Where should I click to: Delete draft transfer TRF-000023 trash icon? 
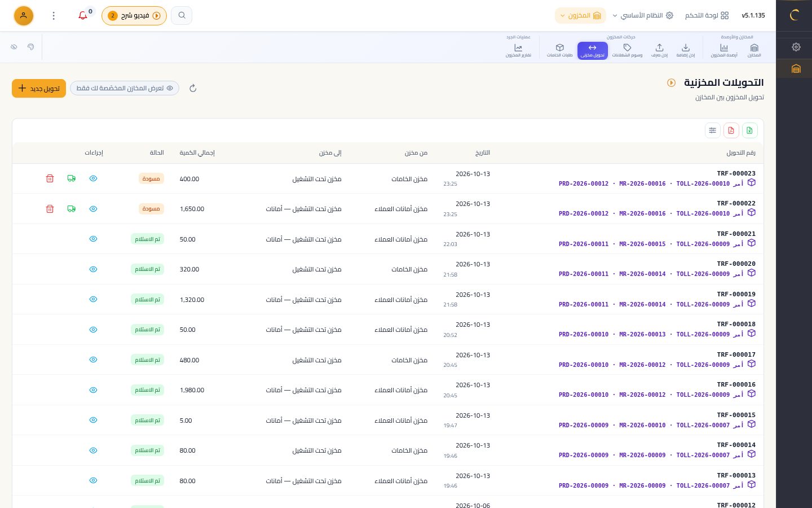coord(50,178)
